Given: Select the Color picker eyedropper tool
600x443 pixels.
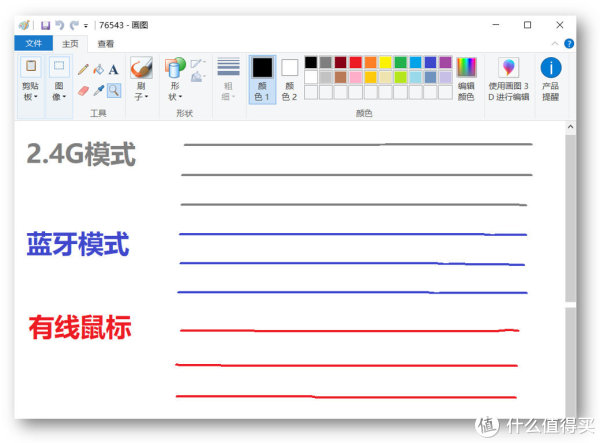Looking at the screenshot, I should point(99,91).
